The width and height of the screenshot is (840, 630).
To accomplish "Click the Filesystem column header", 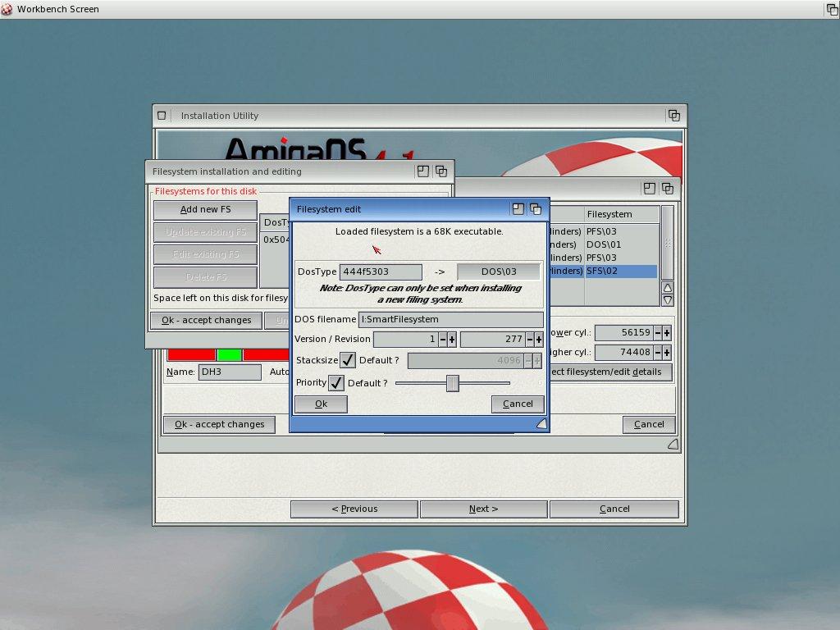I will (622, 214).
